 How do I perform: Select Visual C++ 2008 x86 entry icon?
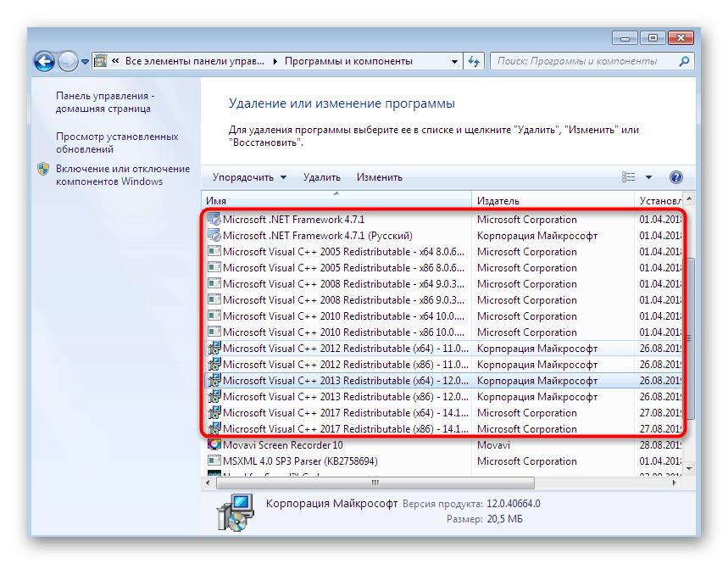click(x=214, y=299)
